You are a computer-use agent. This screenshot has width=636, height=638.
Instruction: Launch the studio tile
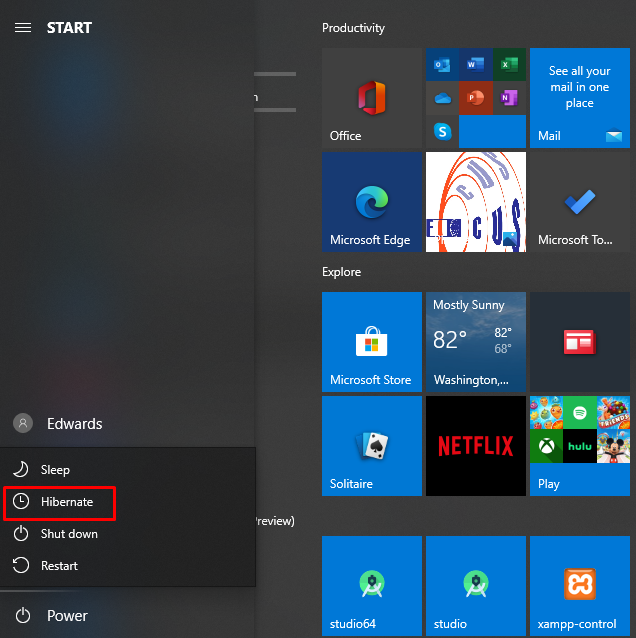click(x=476, y=586)
